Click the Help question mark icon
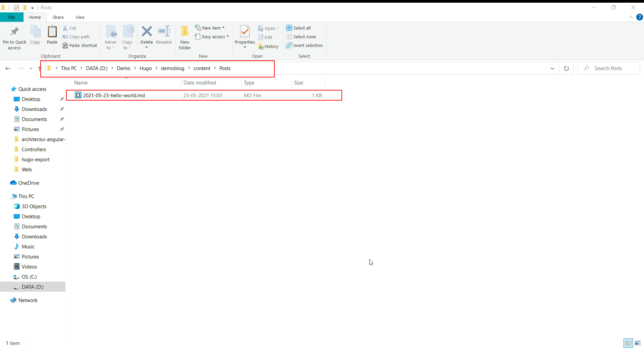Image resolution: width=644 pixels, height=348 pixels. coord(639,17)
